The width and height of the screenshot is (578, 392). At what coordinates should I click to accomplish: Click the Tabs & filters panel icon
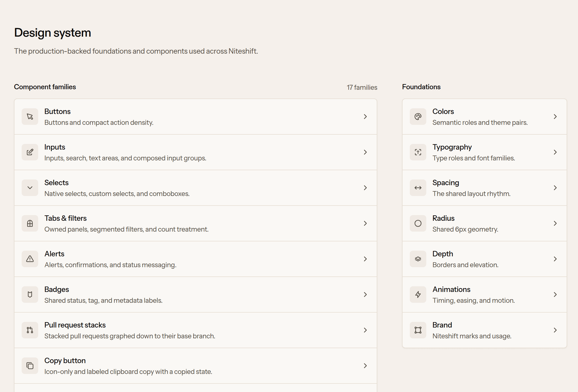[x=30, y=223]
